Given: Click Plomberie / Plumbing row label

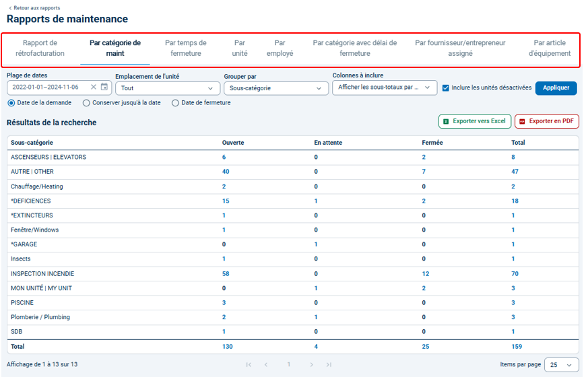Looking at the screenshot, I should (40, 317).
